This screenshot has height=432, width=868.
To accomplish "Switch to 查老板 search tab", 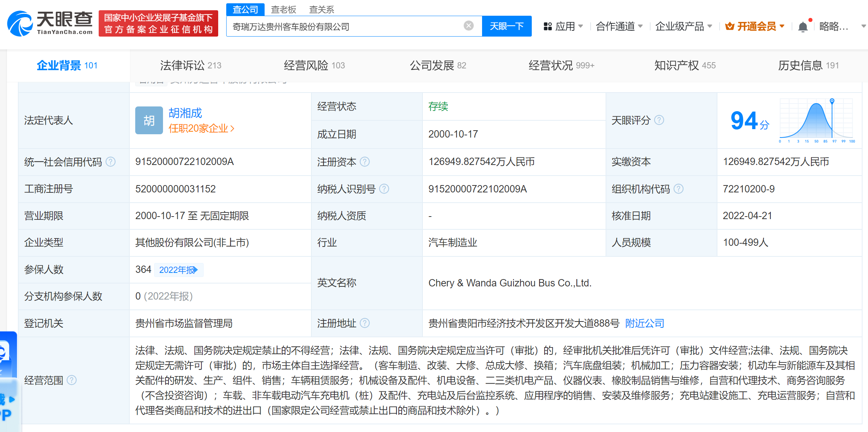I will point(283,10).
